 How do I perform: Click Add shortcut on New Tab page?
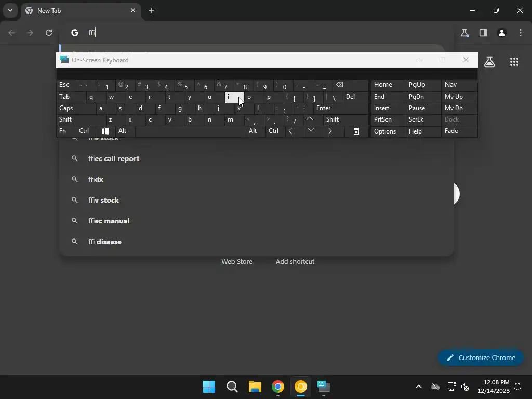click(295, 262)
